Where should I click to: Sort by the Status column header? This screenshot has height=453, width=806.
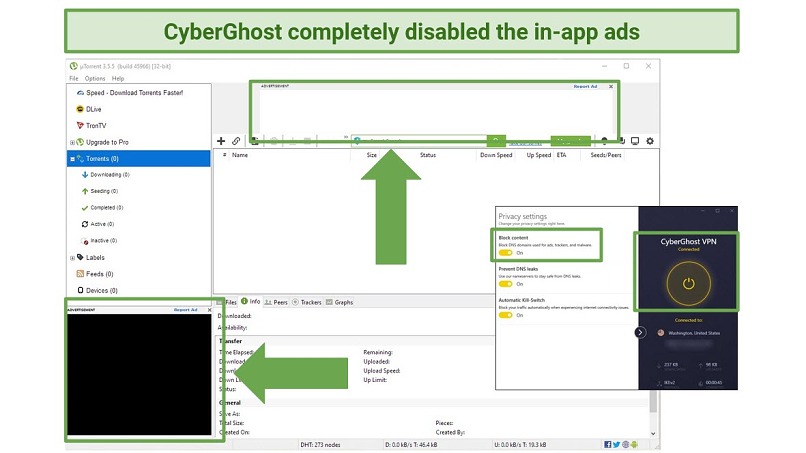click(x=428, y=155)
